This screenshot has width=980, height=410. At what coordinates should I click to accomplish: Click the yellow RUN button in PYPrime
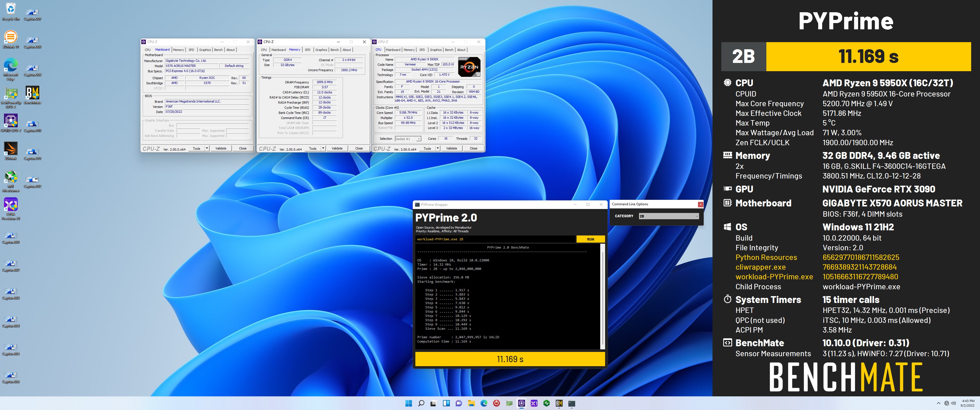click(x=591, y=239)
